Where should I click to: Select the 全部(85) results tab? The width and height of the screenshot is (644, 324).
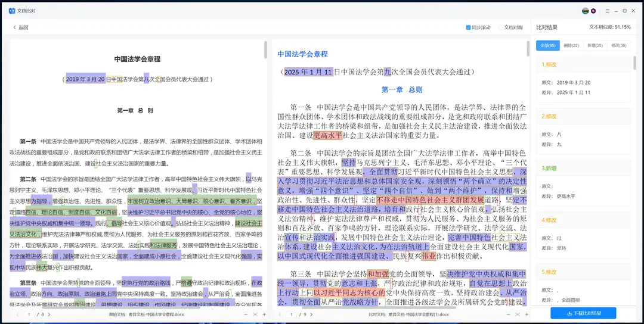click(x=548, y=45)
